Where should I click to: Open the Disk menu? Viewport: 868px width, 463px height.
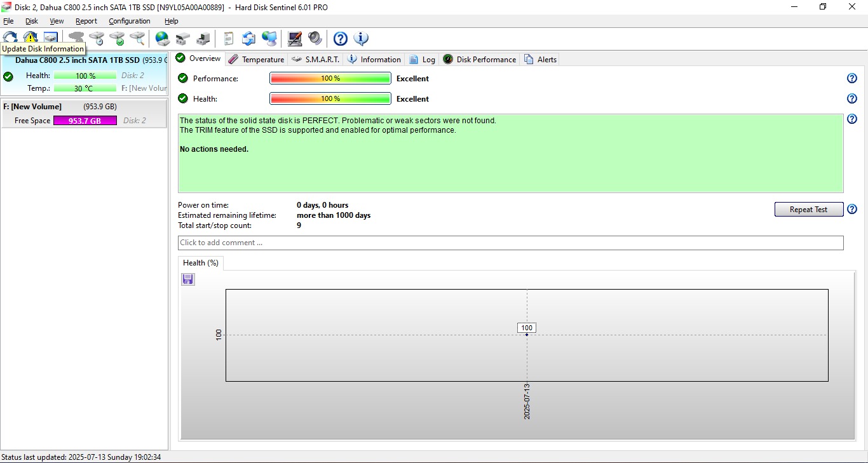click(32, 21)
